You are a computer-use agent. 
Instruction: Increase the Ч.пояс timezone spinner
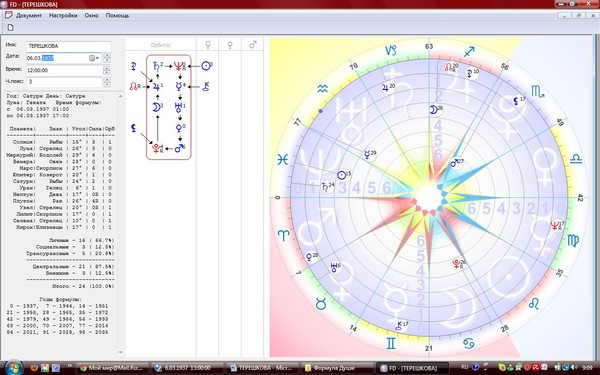(x=106, y=80)
